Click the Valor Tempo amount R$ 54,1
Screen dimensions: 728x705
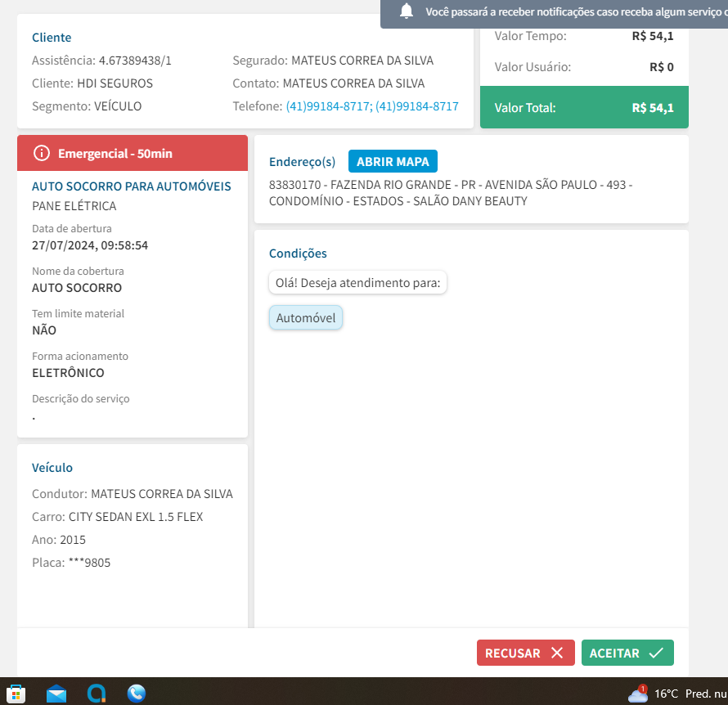pos(652,36)
